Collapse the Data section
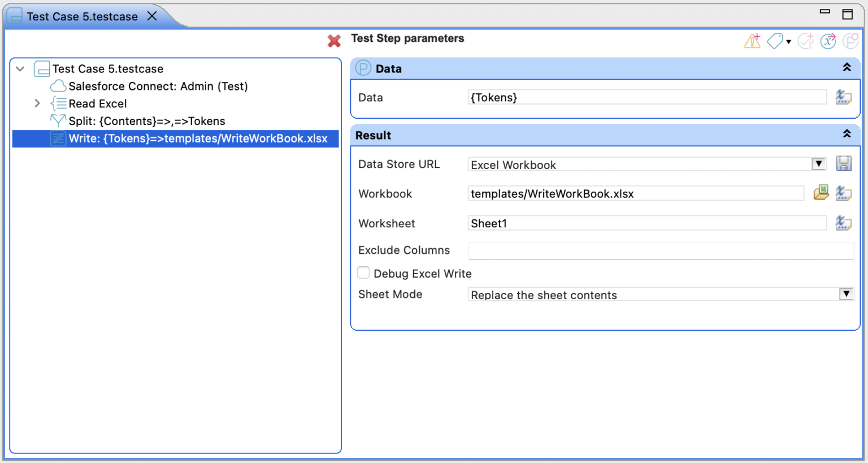The height and width of the screenshot is (463, 868). (847, 67)
